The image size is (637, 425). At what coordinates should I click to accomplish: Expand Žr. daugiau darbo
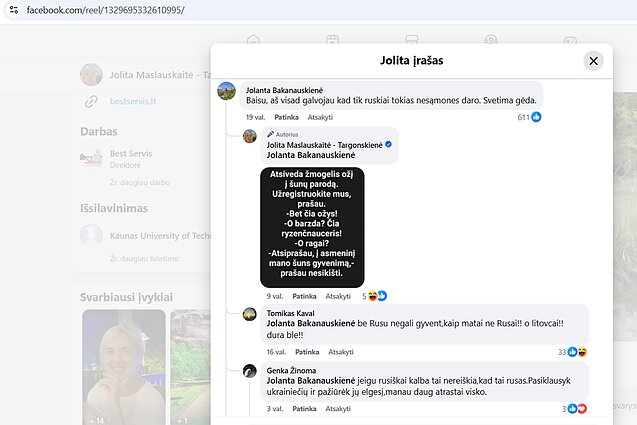tap(140, 182)
